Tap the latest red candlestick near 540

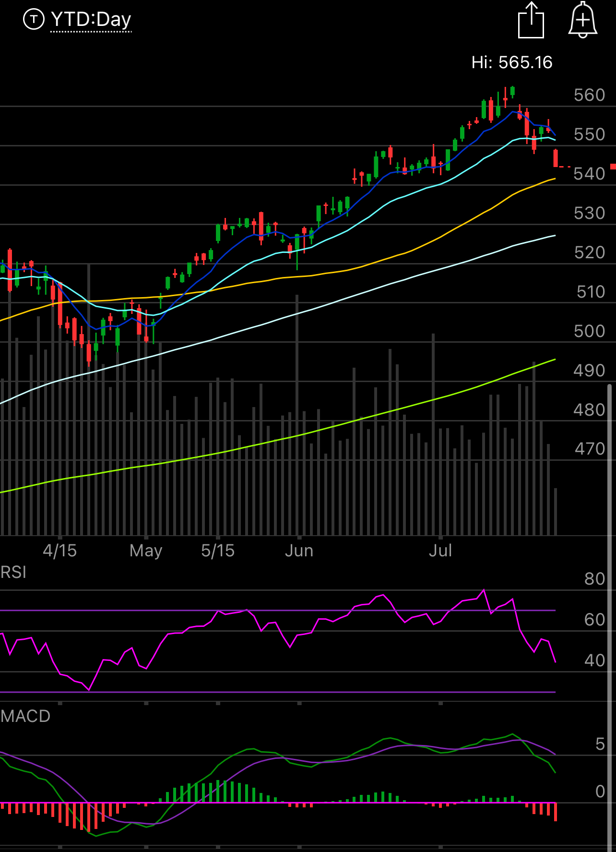pos(556,158)
